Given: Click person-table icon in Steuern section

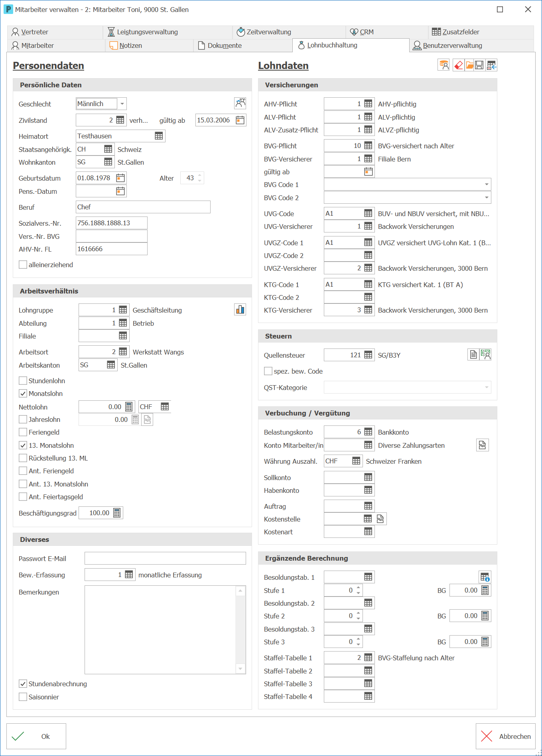Looking at the screenshot, I should [x=485, y=354].
